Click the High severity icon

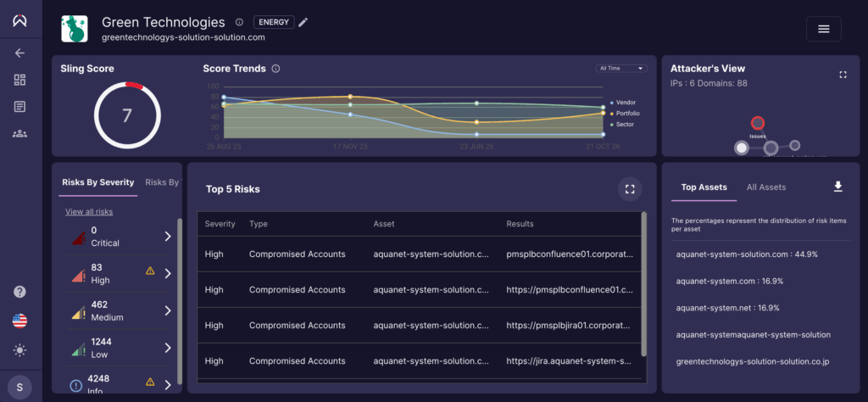[x=78, y=275]
